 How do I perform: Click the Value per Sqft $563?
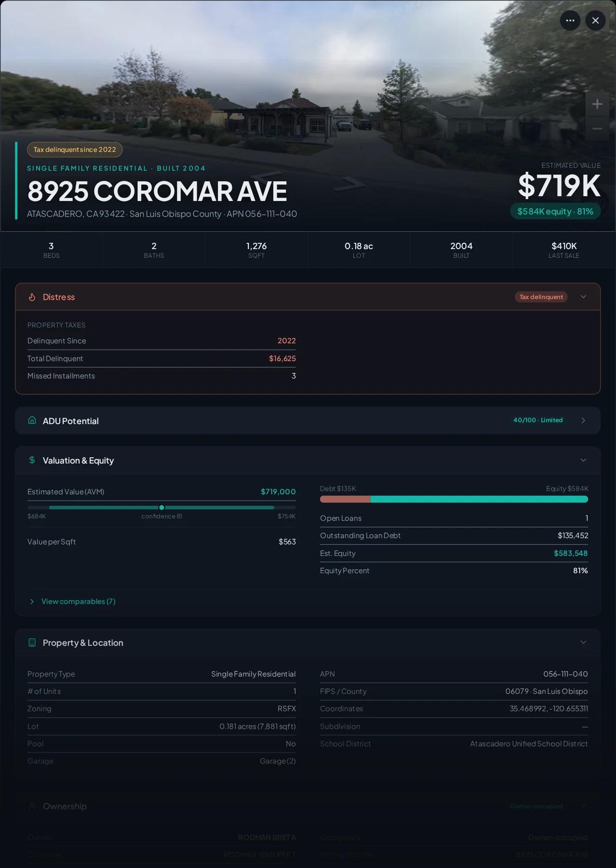[x=287, y=542]
